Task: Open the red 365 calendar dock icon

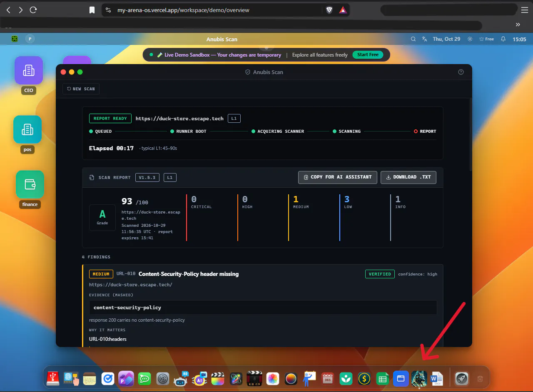Action: (328, 379)
